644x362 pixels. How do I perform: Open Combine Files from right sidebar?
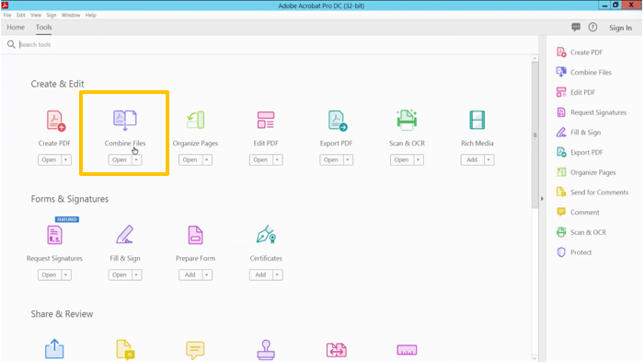[583, 73]
